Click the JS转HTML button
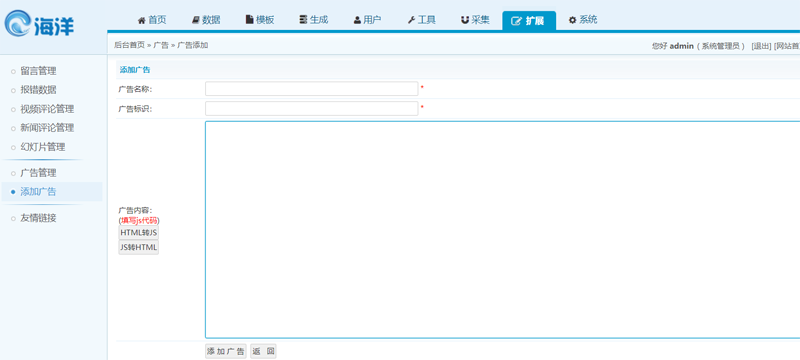Image resolution: width=800 pixels, height=360 pixels. click(x=139, y=248)
